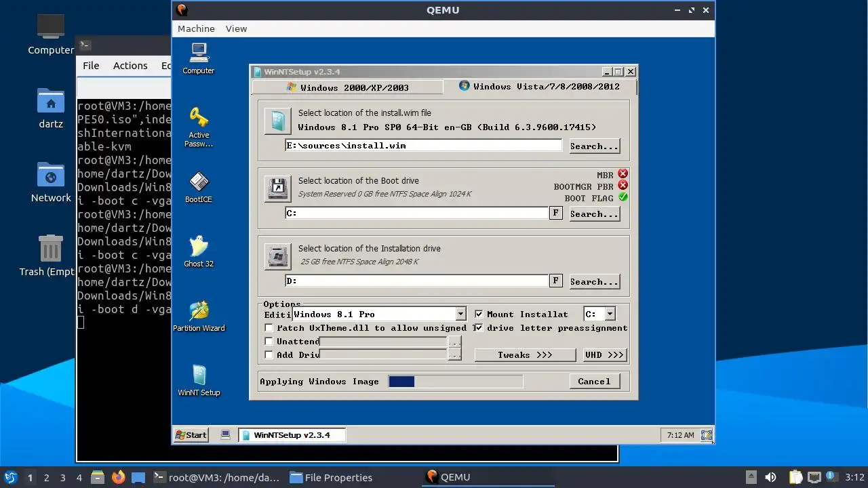
Task: Click the VHD >>> expander button
Action: [x=604, y=354]
